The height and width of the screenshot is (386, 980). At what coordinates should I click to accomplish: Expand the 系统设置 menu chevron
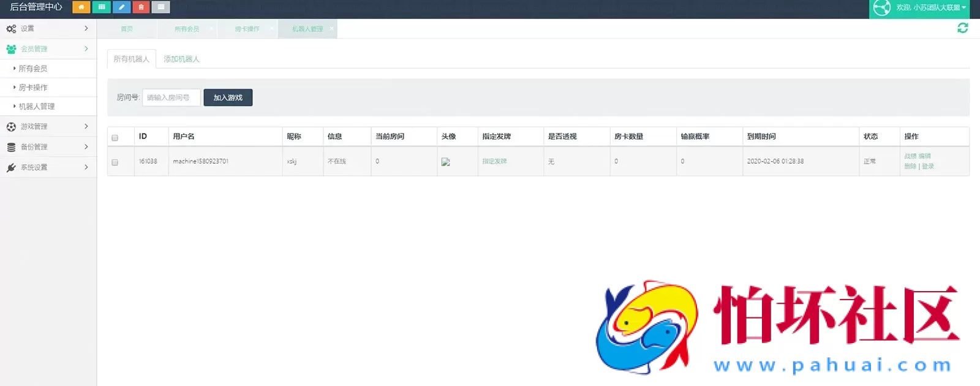click(86, 167)
